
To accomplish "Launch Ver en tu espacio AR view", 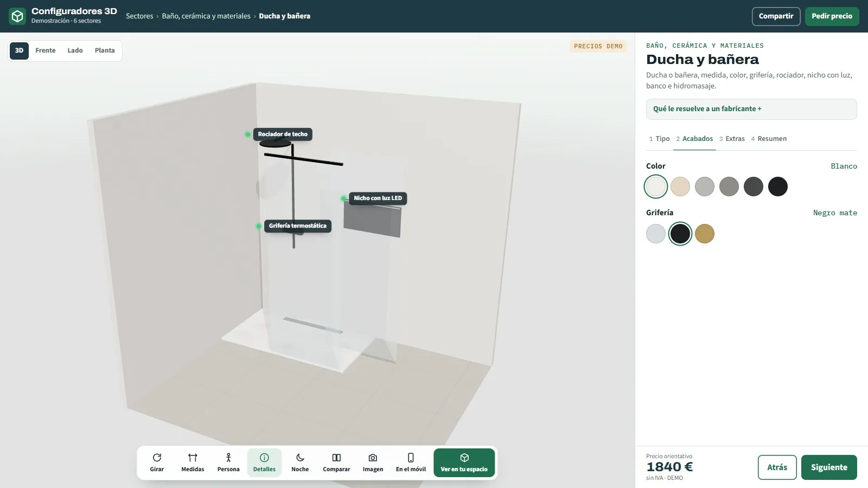I will 464,463.
